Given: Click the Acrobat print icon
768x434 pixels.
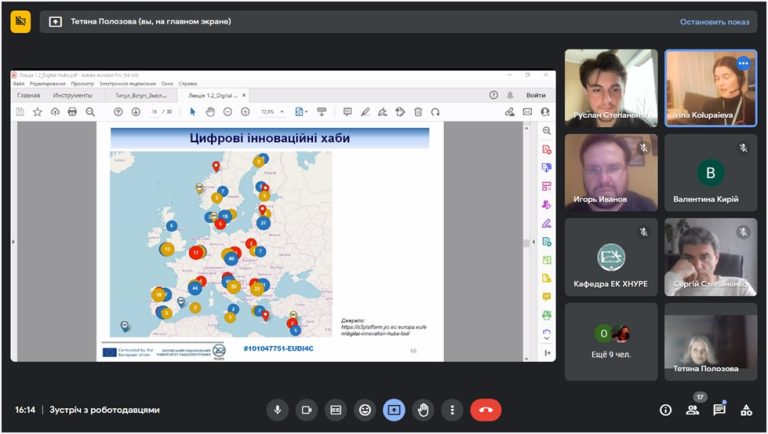Looking at the screenshot, I should click(72, 112).
